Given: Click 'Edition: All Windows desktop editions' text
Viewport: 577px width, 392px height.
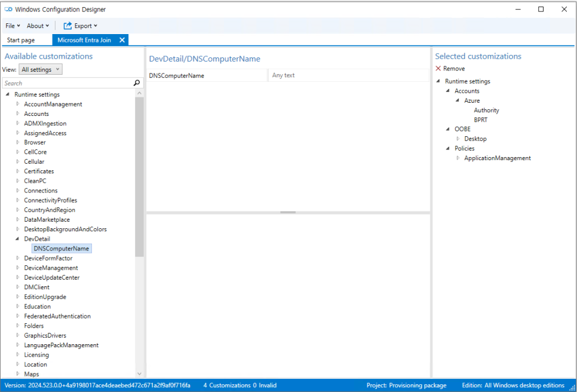Looking at the screenshot, I should [513, 385].
